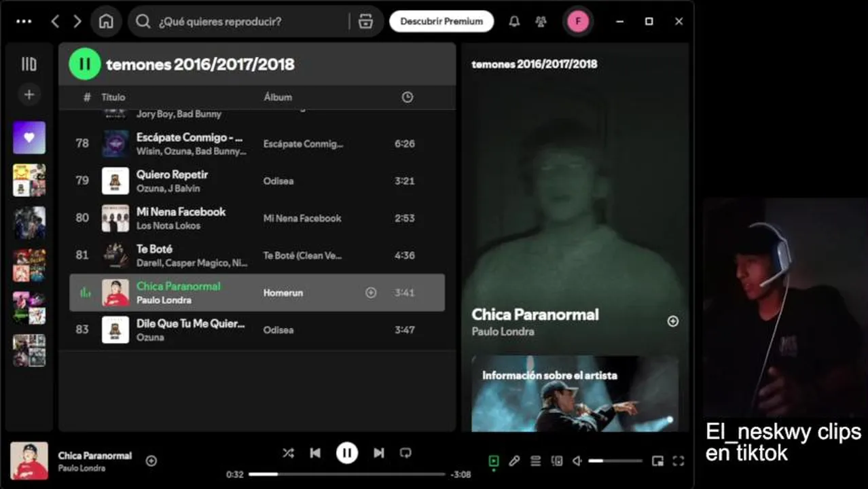Click the Descubrir Premium button
Image resolution: width=868 pixels, height=489 pixels.
441,21
